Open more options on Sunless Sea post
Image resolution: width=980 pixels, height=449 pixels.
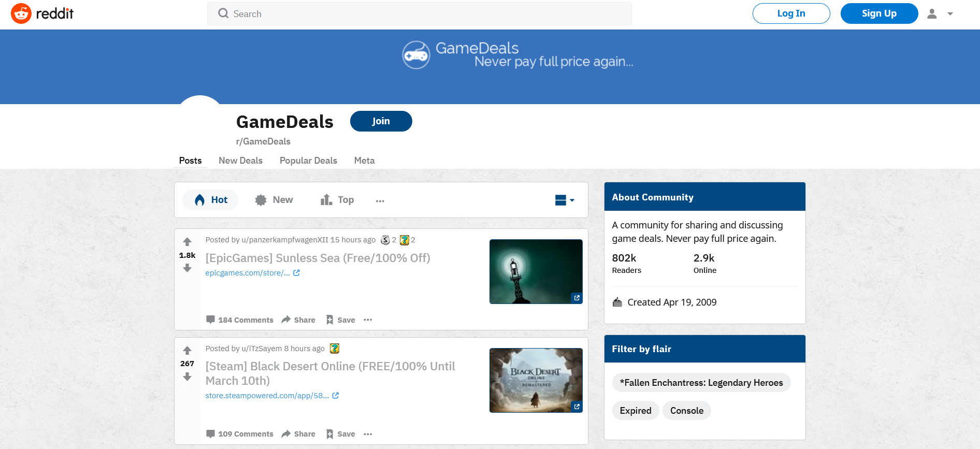pyautogui.click(x=368, y=320)
